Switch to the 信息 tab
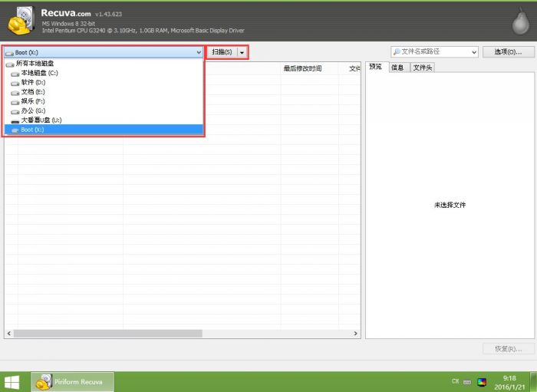 (x=397, y=68)
